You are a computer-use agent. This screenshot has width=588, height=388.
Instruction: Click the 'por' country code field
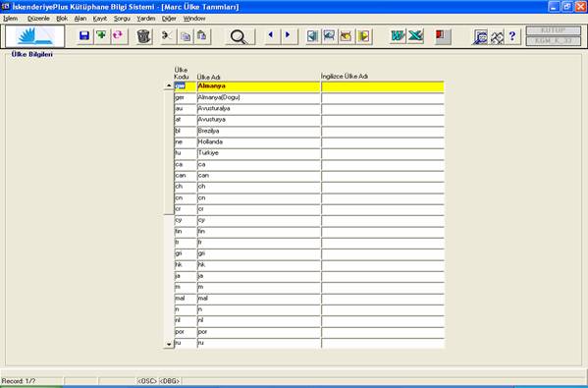pos(186,332)
